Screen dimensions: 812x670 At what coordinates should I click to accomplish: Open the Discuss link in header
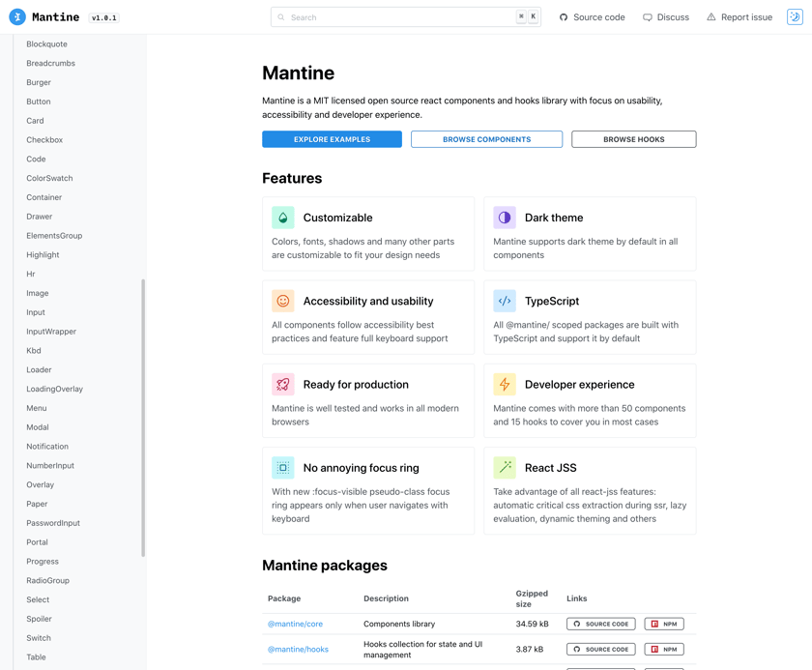(x=666, y=17)
